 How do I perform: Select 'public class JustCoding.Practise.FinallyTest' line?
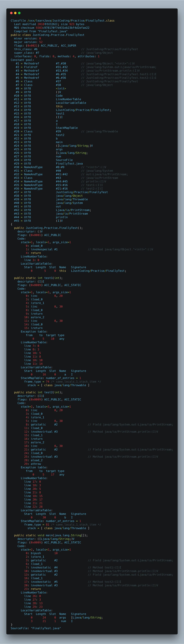pos(48,35)
